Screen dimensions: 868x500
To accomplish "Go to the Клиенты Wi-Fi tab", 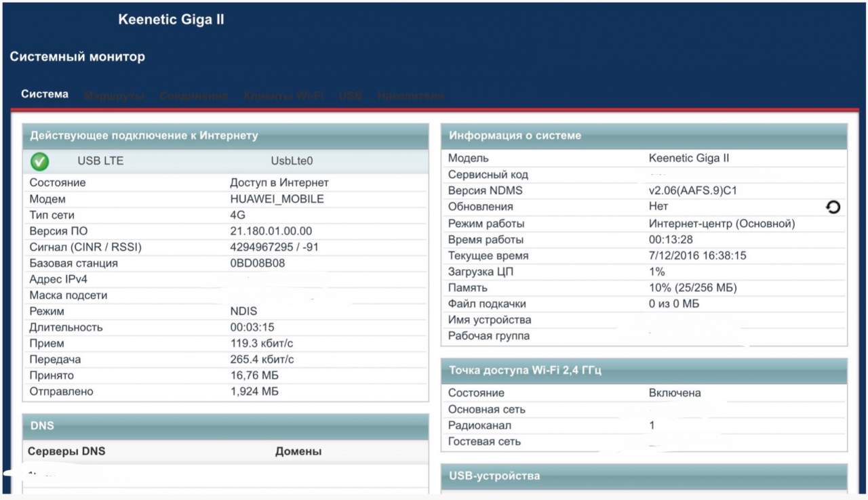I will tap(283, 96).
